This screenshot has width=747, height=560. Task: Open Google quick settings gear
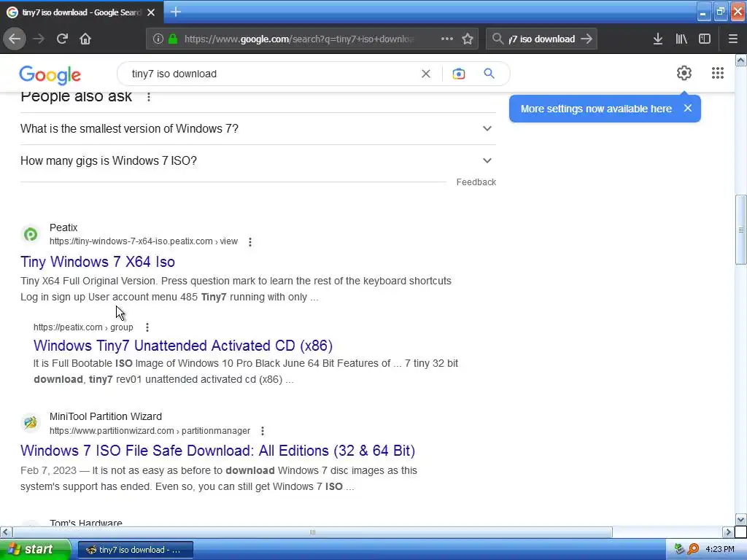click(684, 73)
